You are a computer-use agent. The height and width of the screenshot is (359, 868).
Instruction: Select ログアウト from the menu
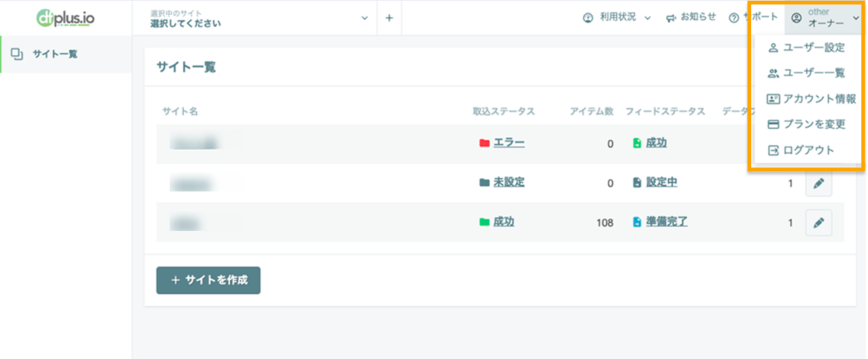coord(802,150)
